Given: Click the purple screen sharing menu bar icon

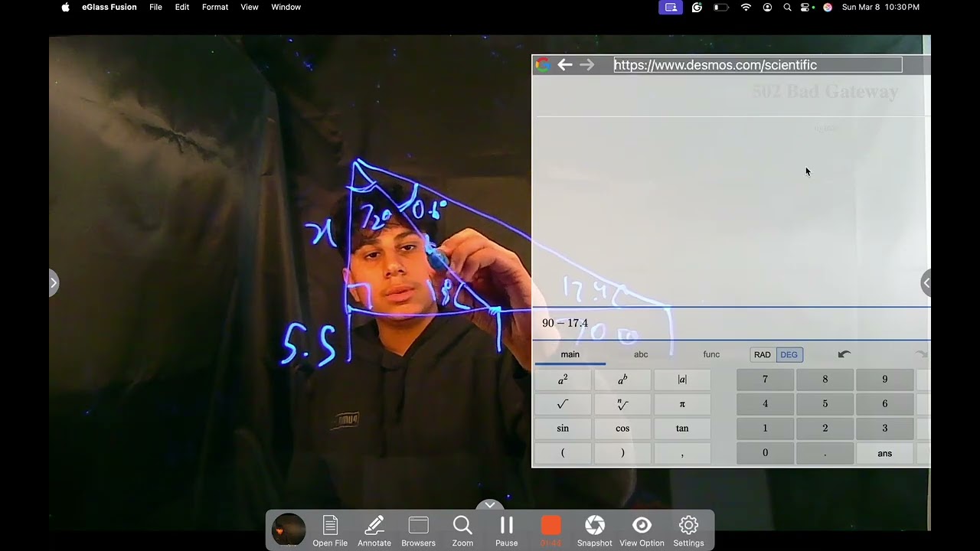Looking at the screenshot, I should point(671,7).
